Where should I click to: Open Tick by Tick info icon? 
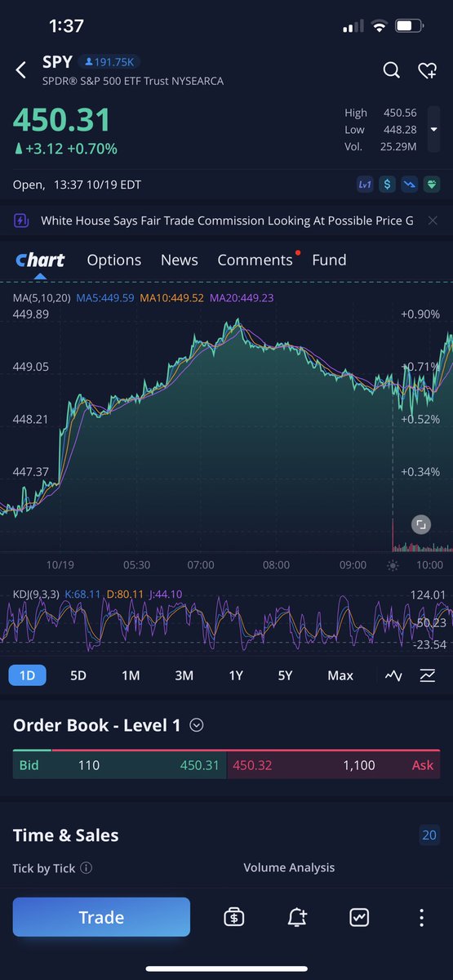87,868
